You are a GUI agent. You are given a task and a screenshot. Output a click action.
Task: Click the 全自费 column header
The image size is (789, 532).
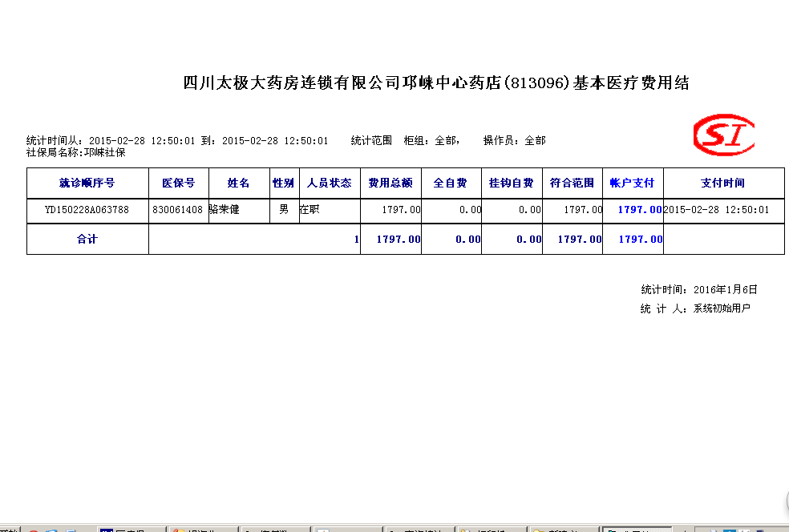coord(451,183)
